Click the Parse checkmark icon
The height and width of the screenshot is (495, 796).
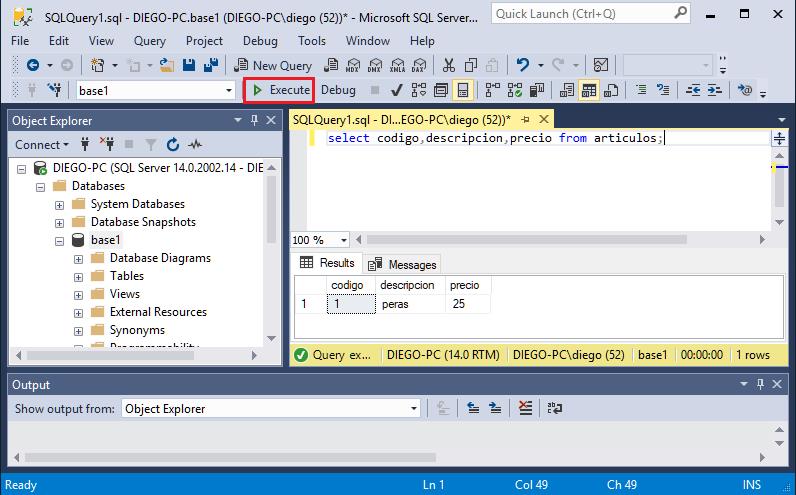coord(396,90)
